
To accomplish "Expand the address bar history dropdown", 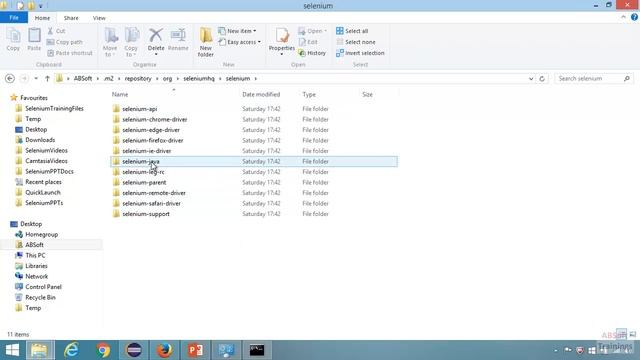I will pos(531,78).
